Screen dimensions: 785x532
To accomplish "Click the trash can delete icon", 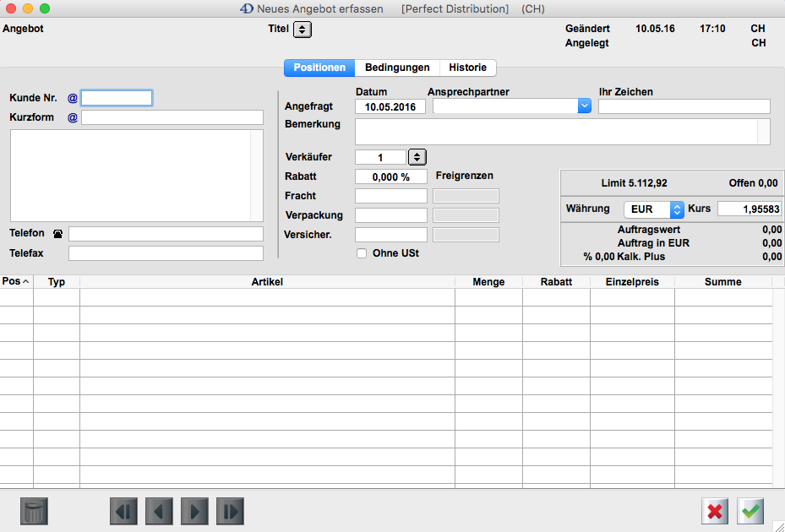I will point(34,511).
